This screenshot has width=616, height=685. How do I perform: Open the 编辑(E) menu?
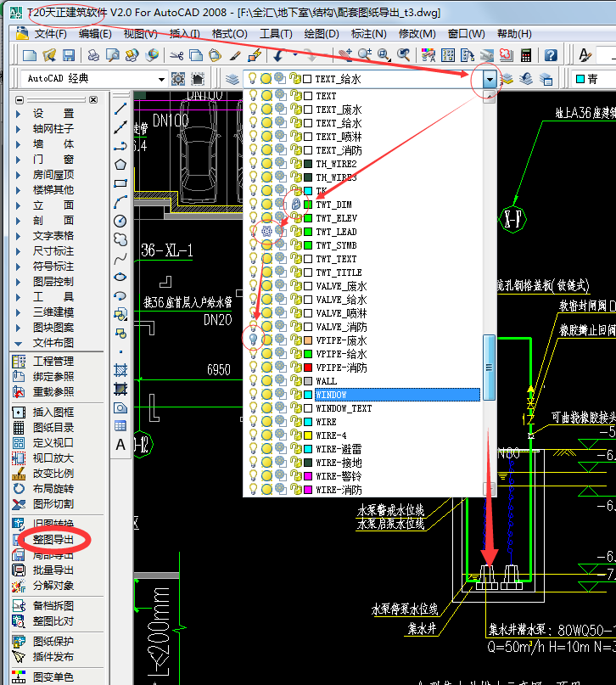95,34
